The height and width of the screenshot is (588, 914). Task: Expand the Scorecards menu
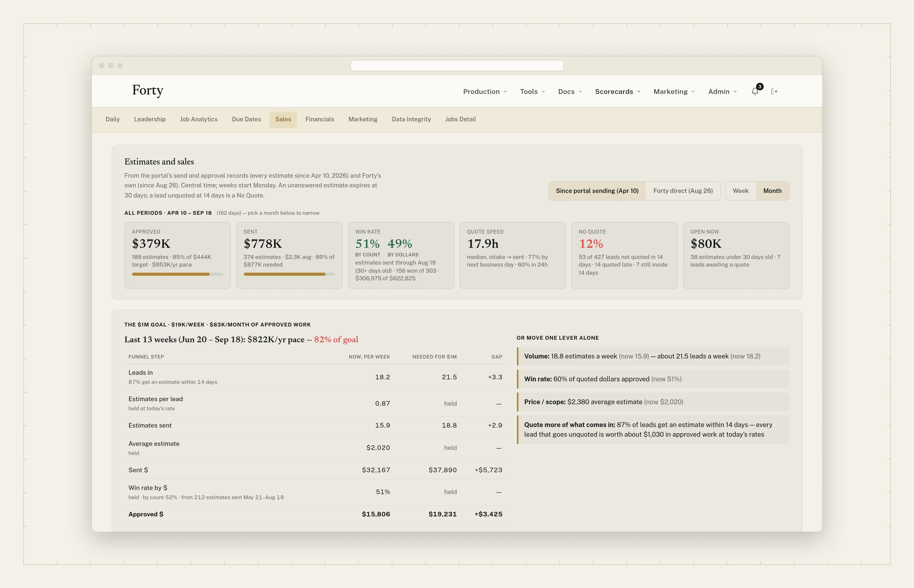618,92
